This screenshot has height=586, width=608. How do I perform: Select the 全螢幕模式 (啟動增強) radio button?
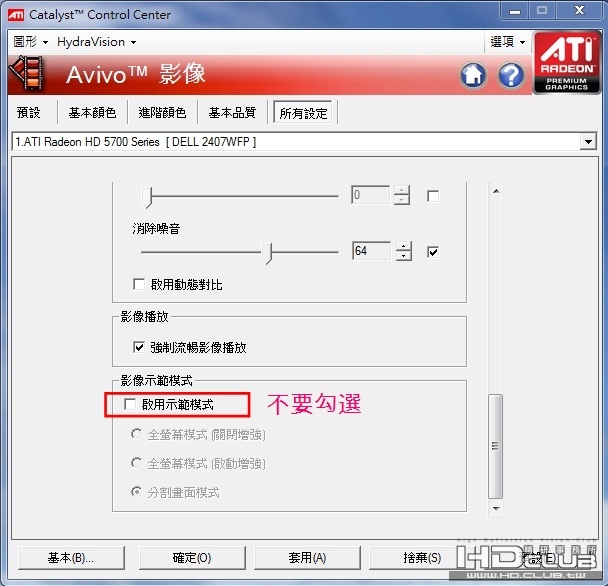(x=136, y=463)
